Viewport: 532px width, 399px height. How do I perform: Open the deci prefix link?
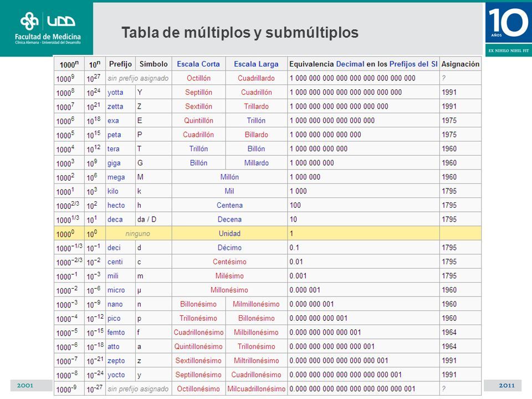click(x=114, y=248)
